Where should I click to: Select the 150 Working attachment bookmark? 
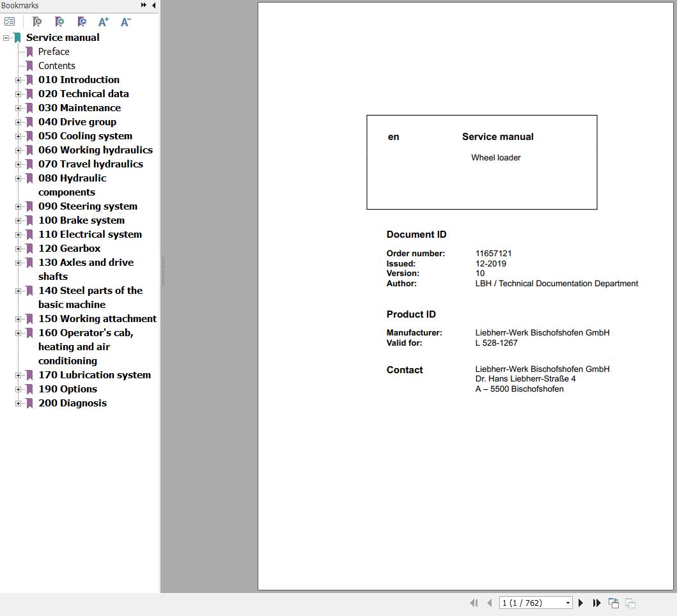tap(97, 319)
